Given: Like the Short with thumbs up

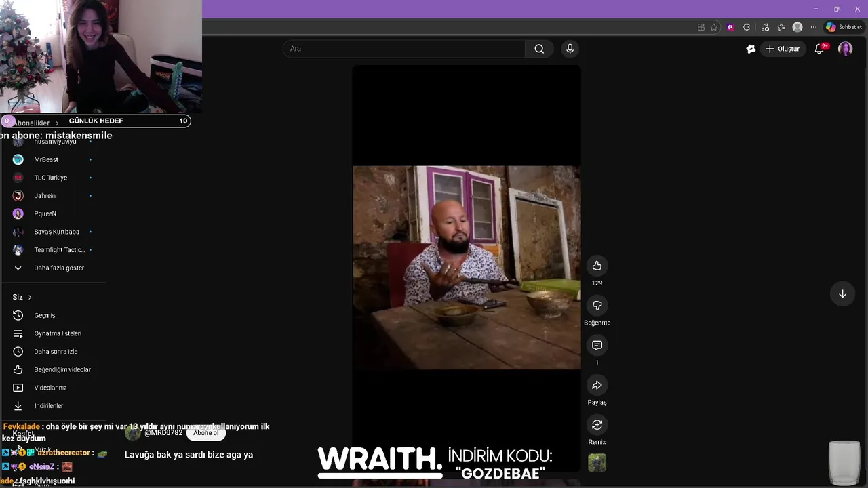Looking at the screenshot, I should coord(597,266).
